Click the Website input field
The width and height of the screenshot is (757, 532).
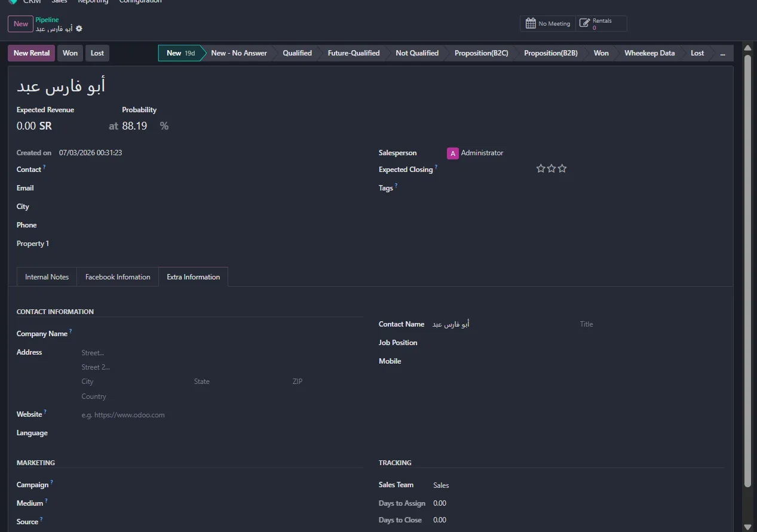(x=222, y=415)
